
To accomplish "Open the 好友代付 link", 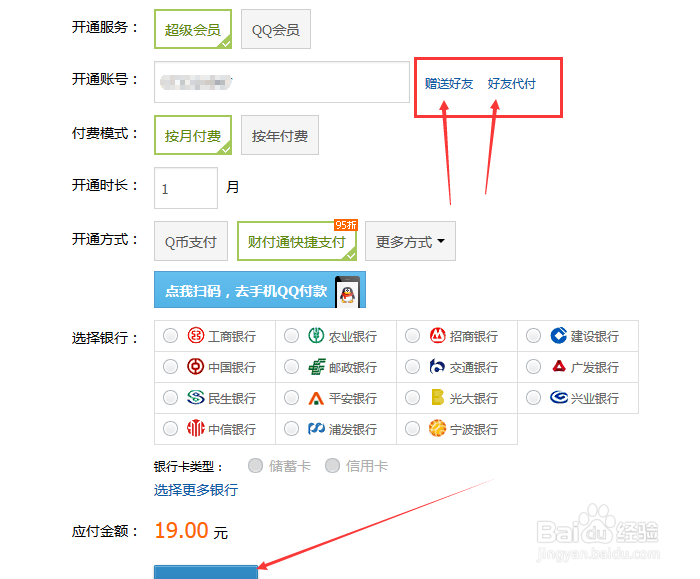I will click(512, 83).
